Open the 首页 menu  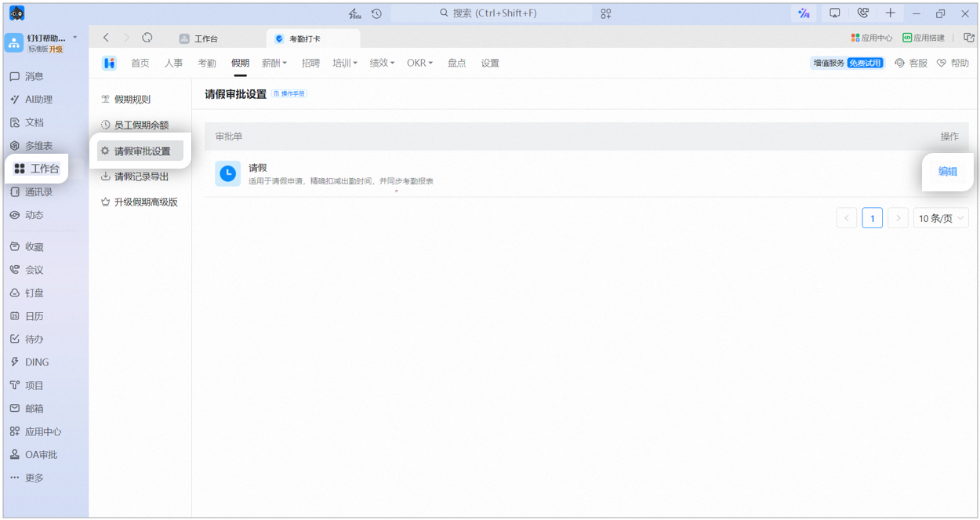pos(140,63)
